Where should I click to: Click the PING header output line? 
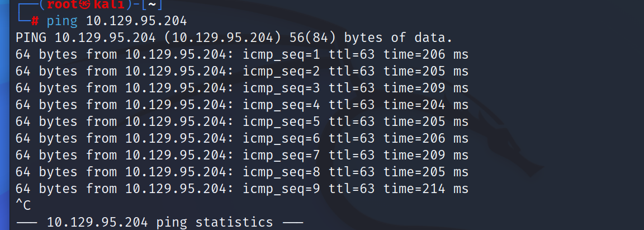pos(234,38)
